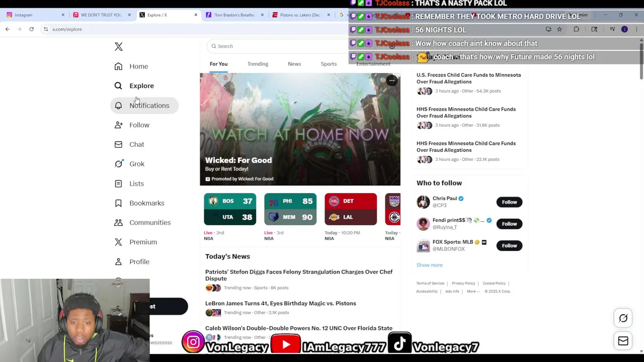This screenshot has height=362, width=644.
Task: Open the Profile icon in the sidebar
Action: [x=118, y=261]
